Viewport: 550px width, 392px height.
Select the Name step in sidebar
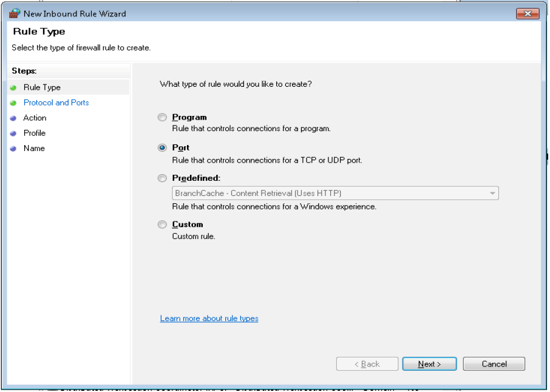coord(34,148)
